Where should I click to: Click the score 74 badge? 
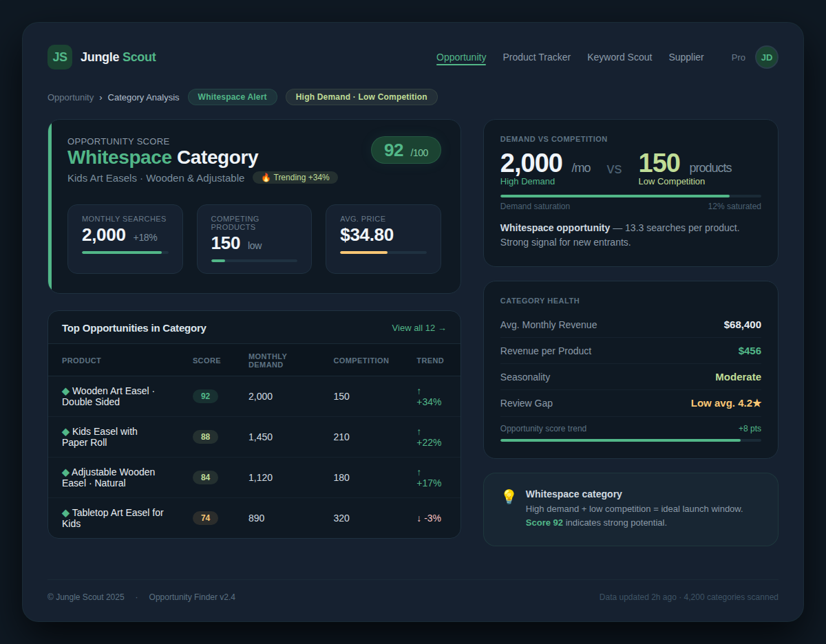205,518
